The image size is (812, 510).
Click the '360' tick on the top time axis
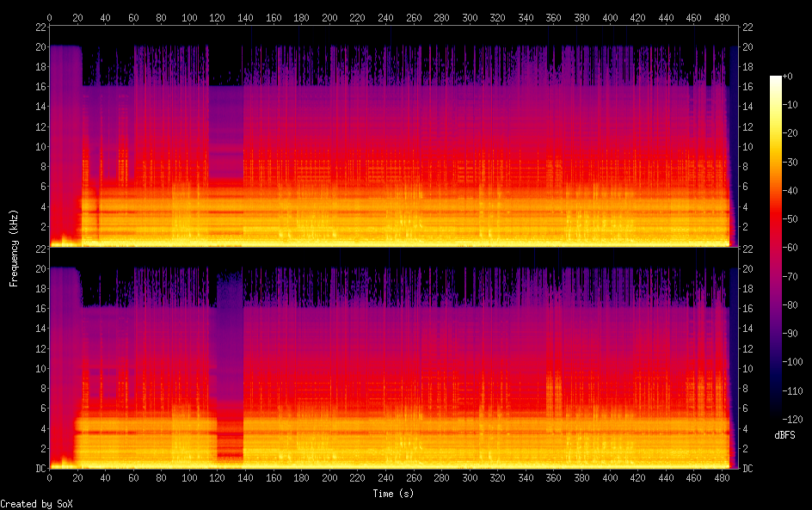[554, 17]
